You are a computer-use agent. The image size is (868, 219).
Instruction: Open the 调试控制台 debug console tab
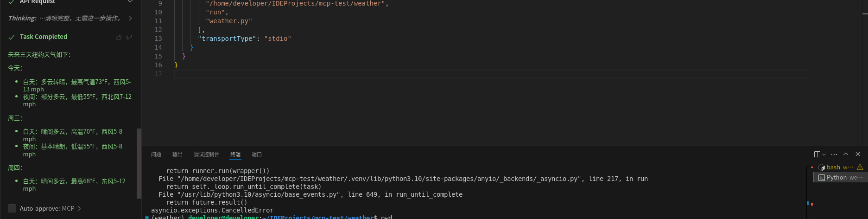coord(206,155)
